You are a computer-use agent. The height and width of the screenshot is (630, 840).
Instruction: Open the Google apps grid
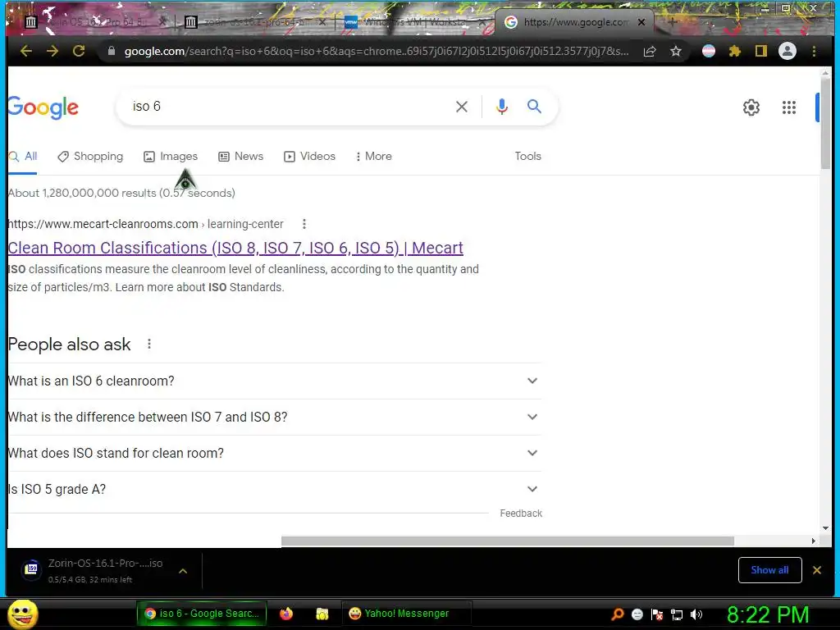tap(788, 107)
